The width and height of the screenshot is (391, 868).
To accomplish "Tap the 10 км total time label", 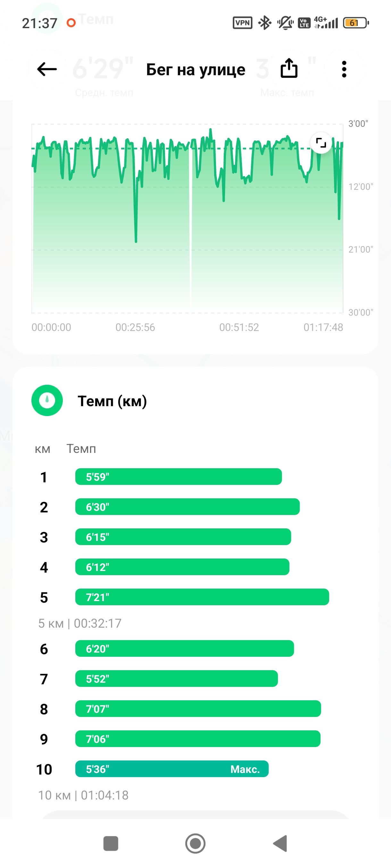I will coord(83,795).
